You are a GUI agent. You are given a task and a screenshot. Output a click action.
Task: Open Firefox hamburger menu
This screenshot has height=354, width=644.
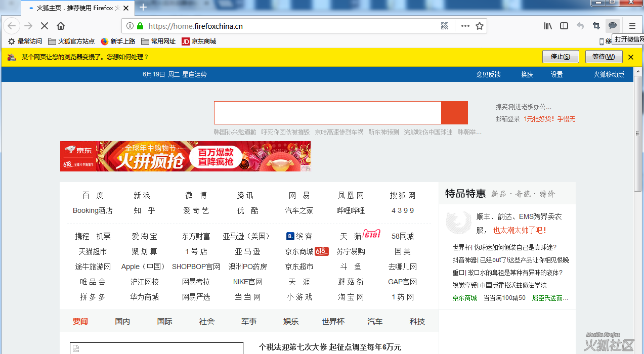tap(632, 26)
